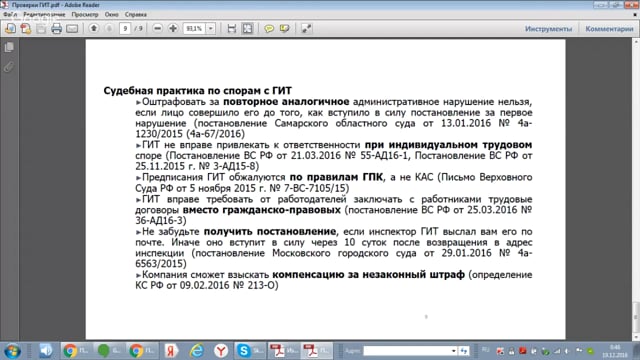Zoom out with the minus button

(158, 28)
